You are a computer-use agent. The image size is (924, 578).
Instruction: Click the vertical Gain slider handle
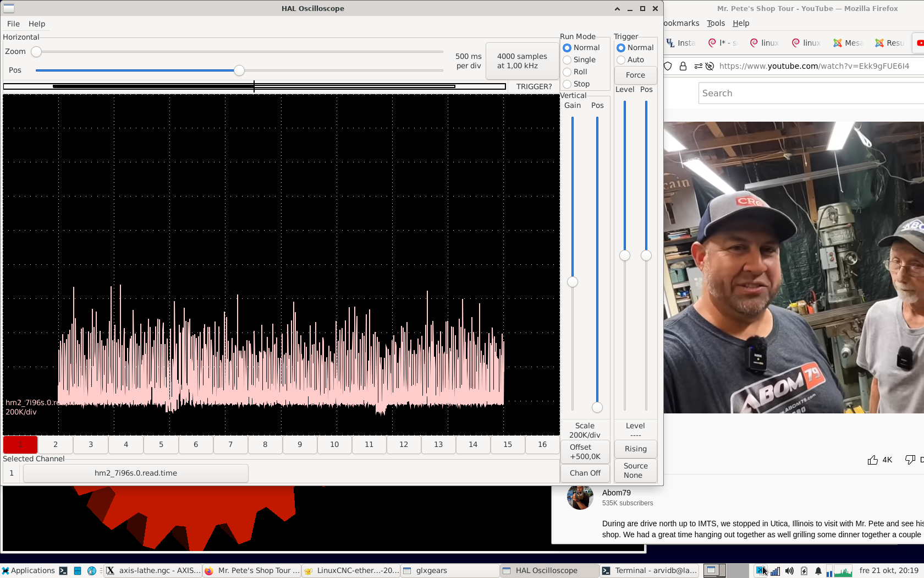573,282
